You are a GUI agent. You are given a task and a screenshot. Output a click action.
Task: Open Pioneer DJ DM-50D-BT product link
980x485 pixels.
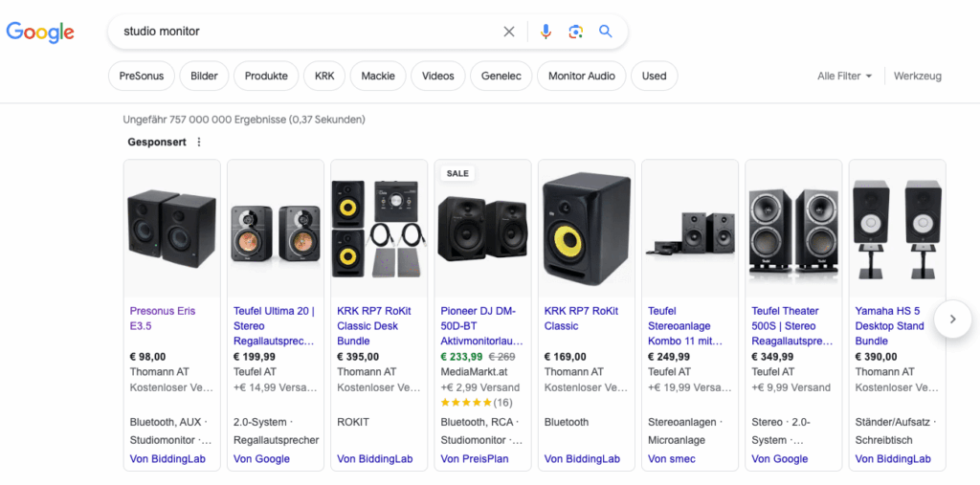click(482, 325)
